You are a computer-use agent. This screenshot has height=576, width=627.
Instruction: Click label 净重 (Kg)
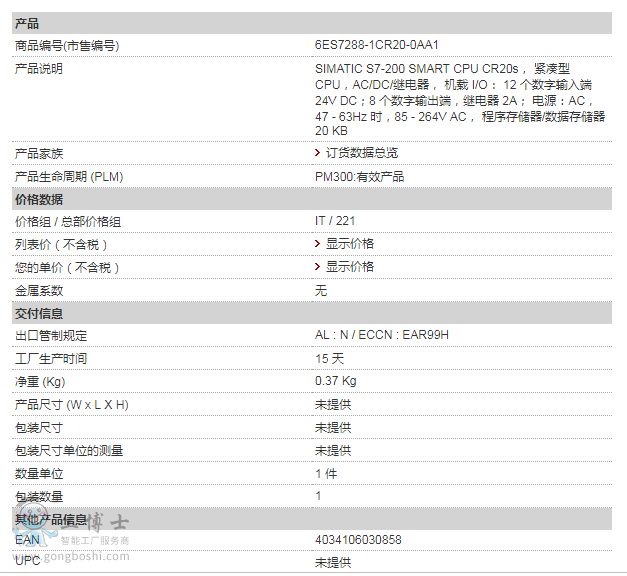click(x=40, y=382)
